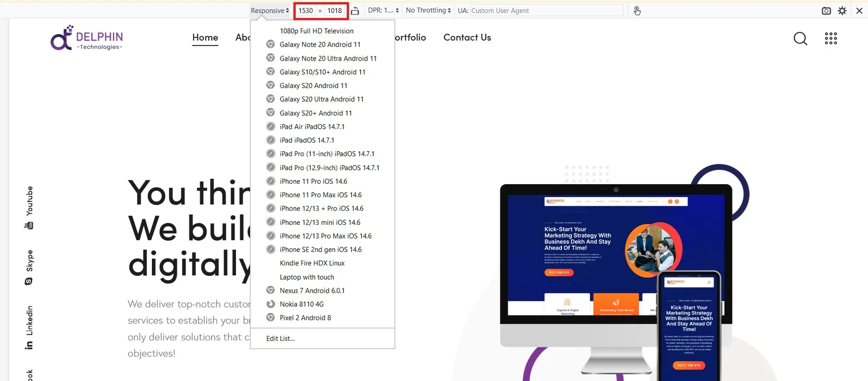This screenshot has width=868, height=381.
Task: Click the desktop monitor mockup image
Action: [x=616, y=279]
